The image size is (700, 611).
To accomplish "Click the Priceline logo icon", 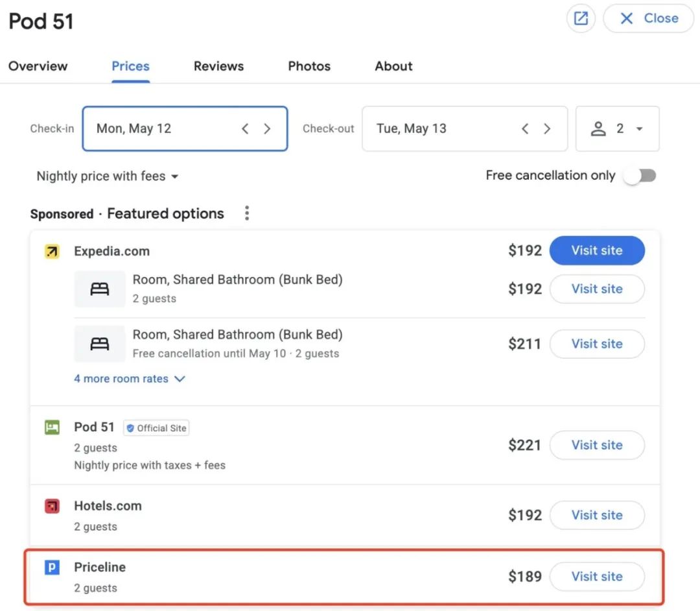I will 52,568.
